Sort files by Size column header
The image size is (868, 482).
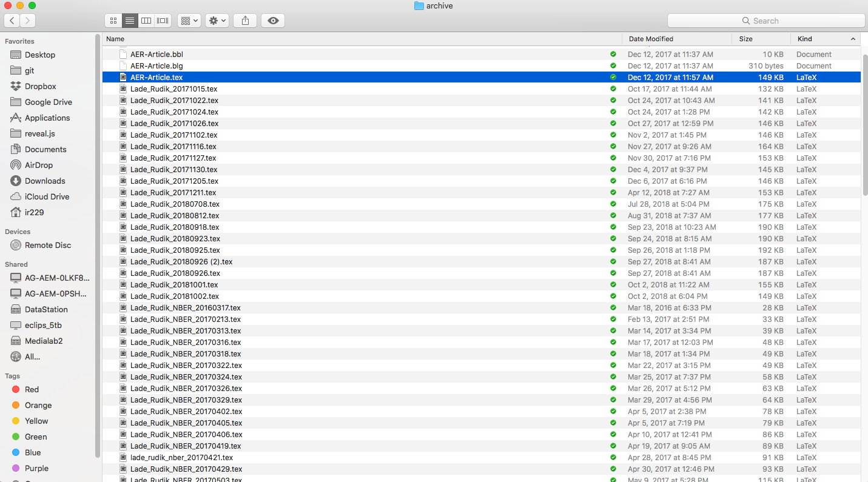pyautogui.click(x=745, y=39)
